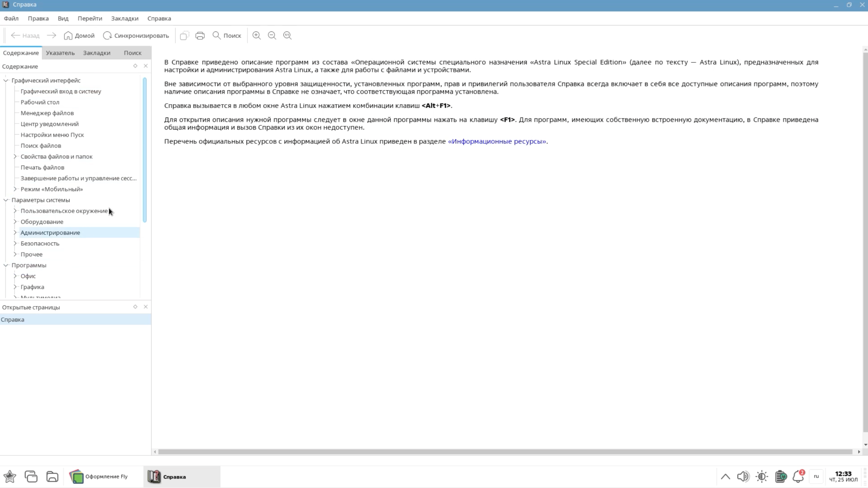The height and width of the screenshot is (488, 868).
Task: Expand the Администрирование tree node
Action: pyautogui.click(x=15, y=233)
